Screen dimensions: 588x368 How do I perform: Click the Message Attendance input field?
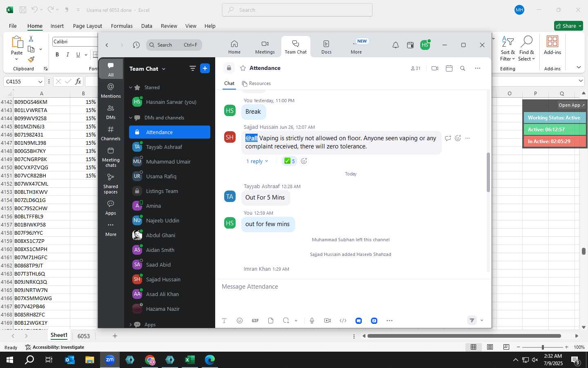[353, 287]
